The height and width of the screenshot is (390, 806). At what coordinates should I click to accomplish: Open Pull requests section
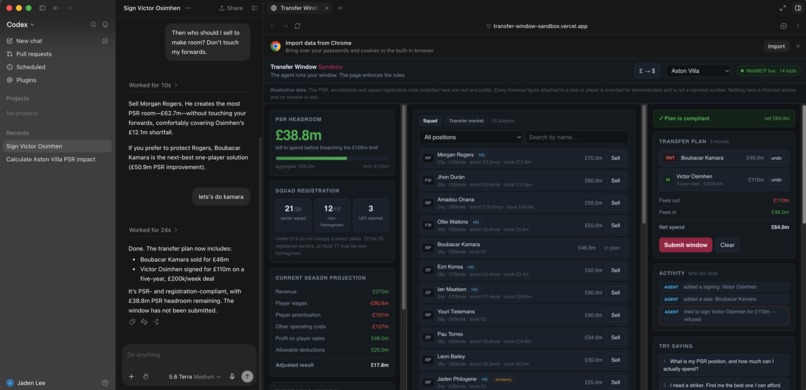point(34,54)
